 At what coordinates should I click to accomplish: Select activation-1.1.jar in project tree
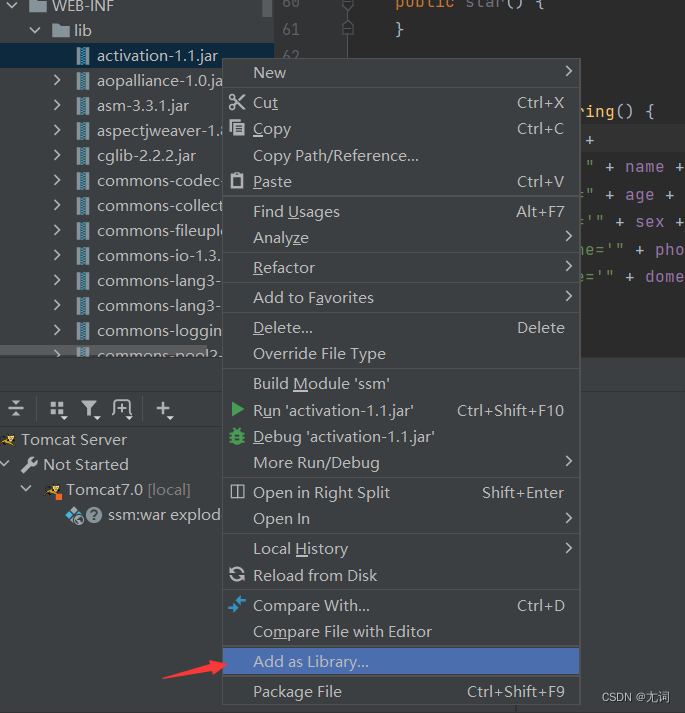tap(136, 55)
